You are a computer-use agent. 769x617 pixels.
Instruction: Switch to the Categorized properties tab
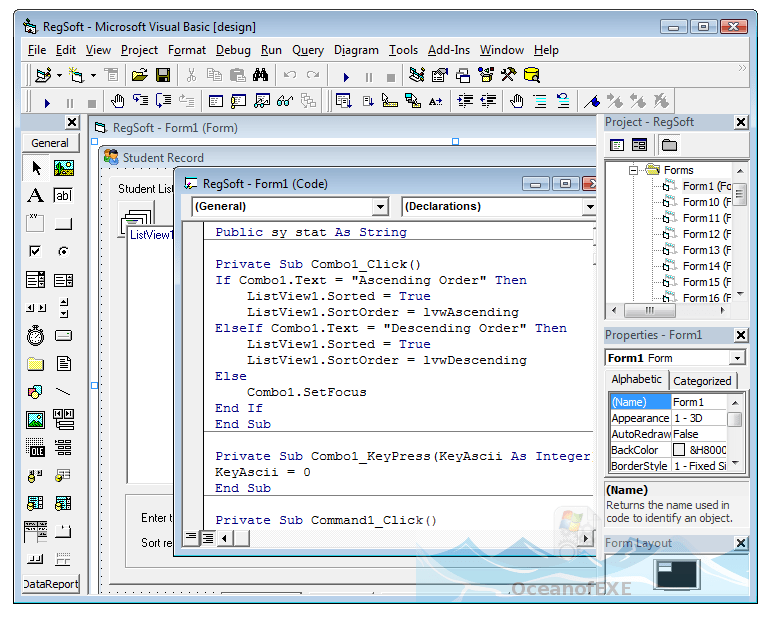point(702,381)
